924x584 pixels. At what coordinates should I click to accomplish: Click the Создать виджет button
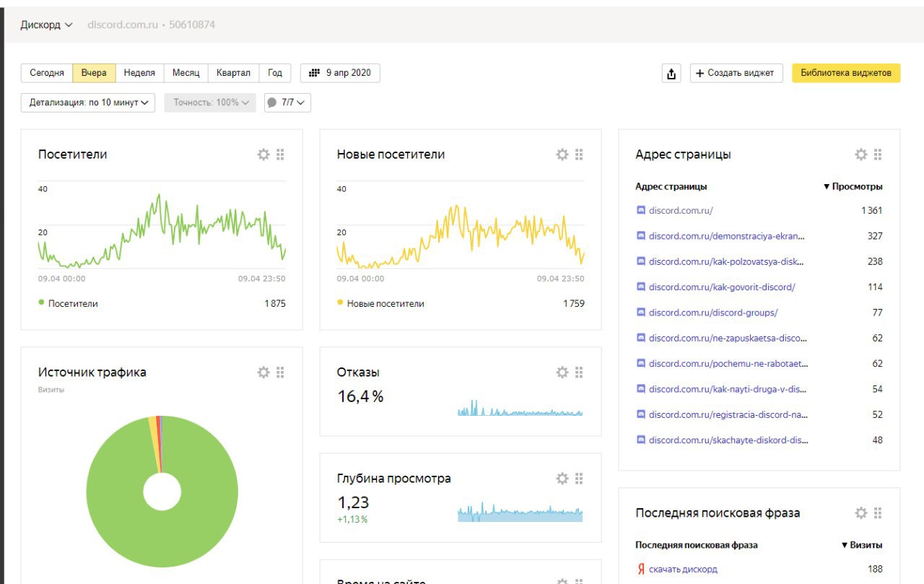pos(736,73)
